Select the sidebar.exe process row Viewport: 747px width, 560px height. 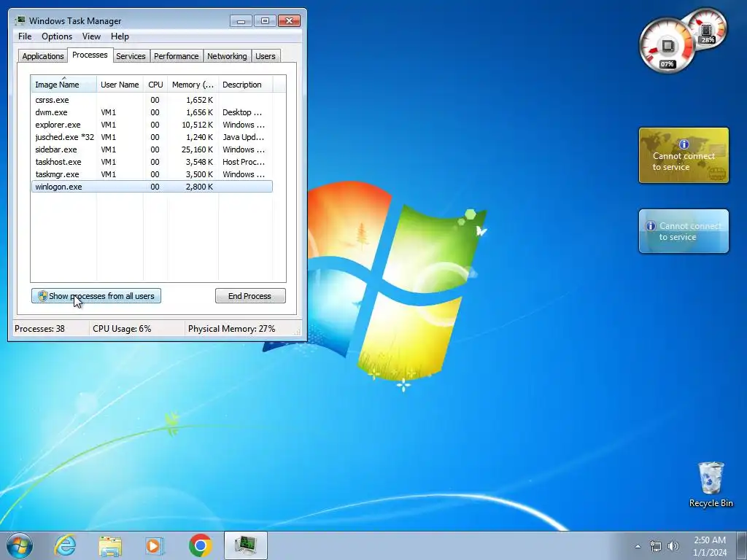(x=152, y=149)
